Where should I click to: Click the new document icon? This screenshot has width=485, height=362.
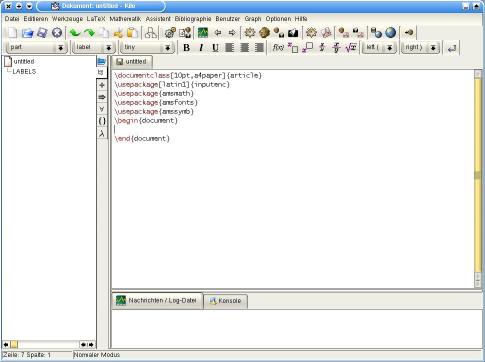coord(12,33)
